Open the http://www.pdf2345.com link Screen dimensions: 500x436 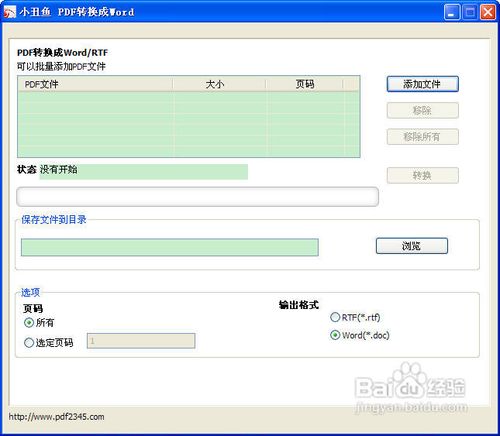coord(56,417)
